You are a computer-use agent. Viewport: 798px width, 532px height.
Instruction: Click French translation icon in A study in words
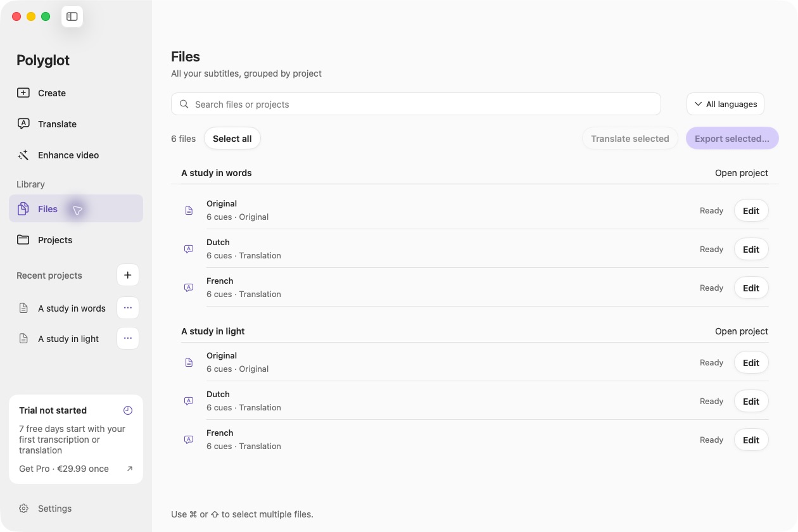tap(189, 288)
